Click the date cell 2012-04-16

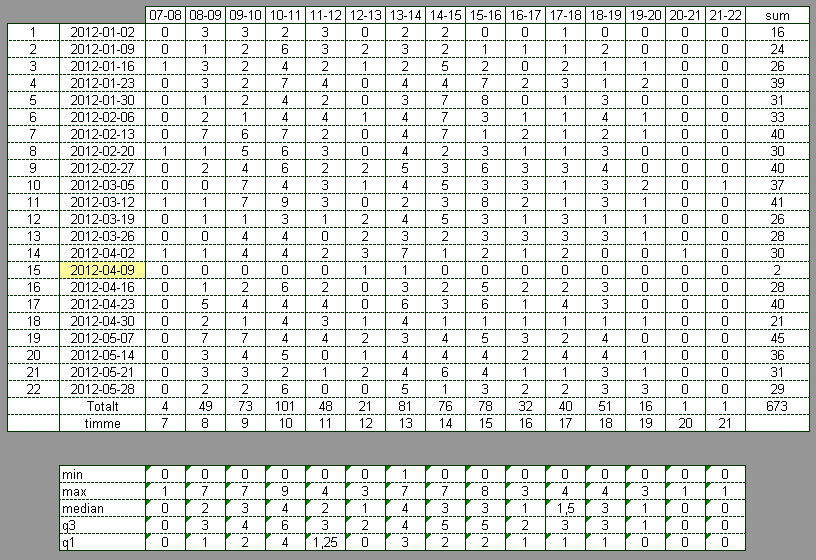[x=103, y=287]
